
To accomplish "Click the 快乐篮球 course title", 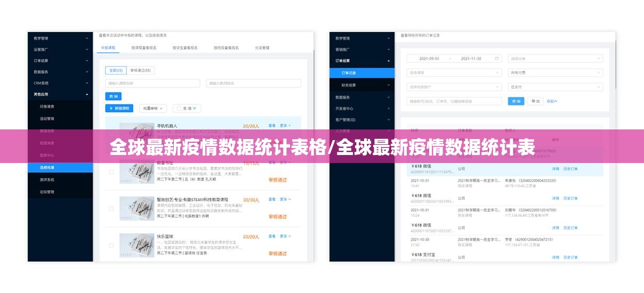I will [164, 236].
